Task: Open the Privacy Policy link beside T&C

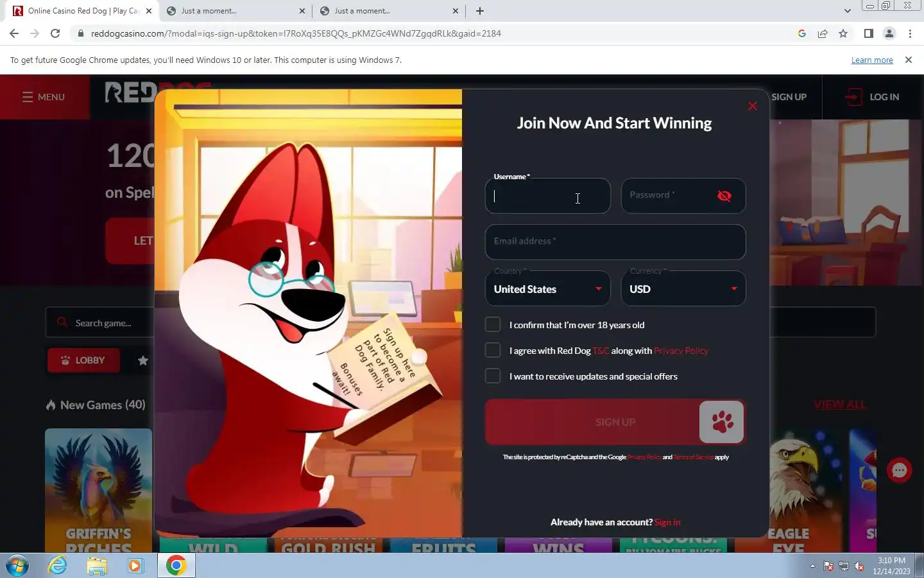Action: coord(681,351)
